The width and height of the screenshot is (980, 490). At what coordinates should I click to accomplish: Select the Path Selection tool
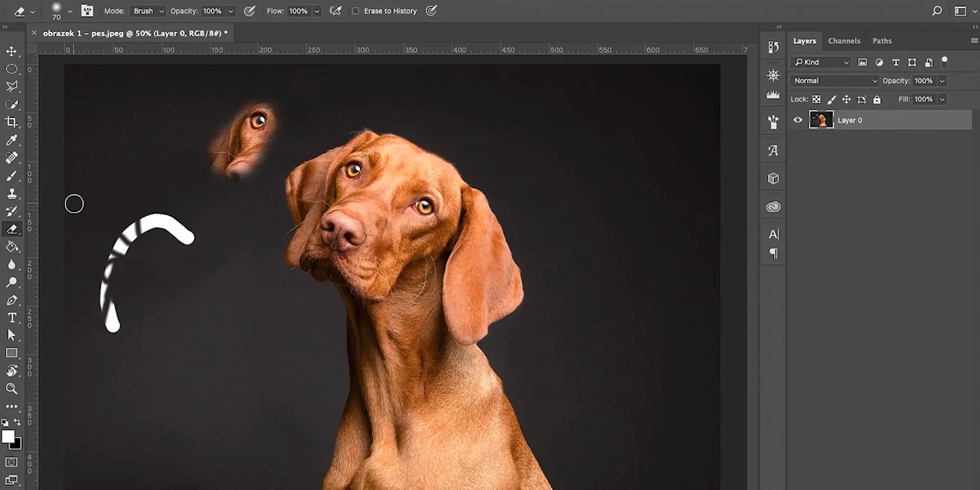(x=12, y=335)
